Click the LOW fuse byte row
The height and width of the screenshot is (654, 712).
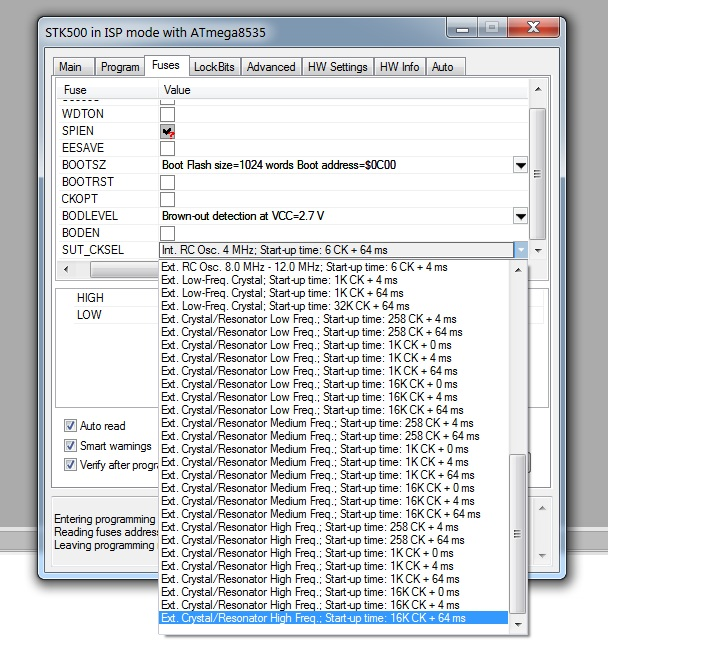tap(89, 315)
